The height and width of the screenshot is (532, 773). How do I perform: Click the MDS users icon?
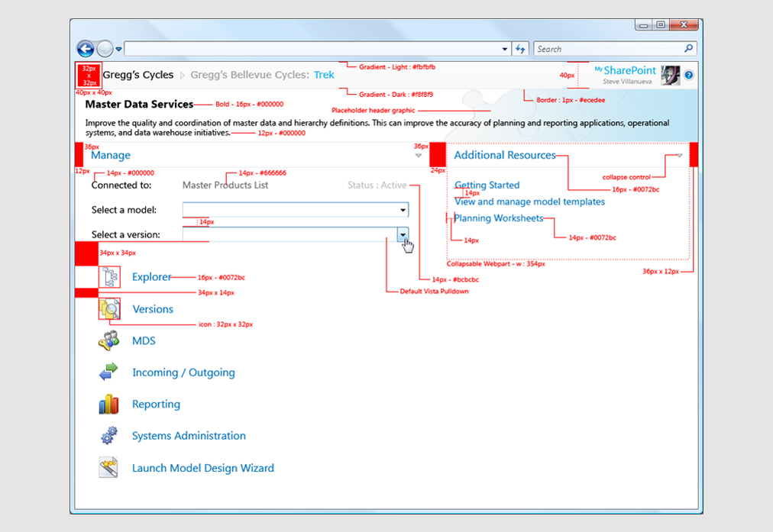click(109, 341)
